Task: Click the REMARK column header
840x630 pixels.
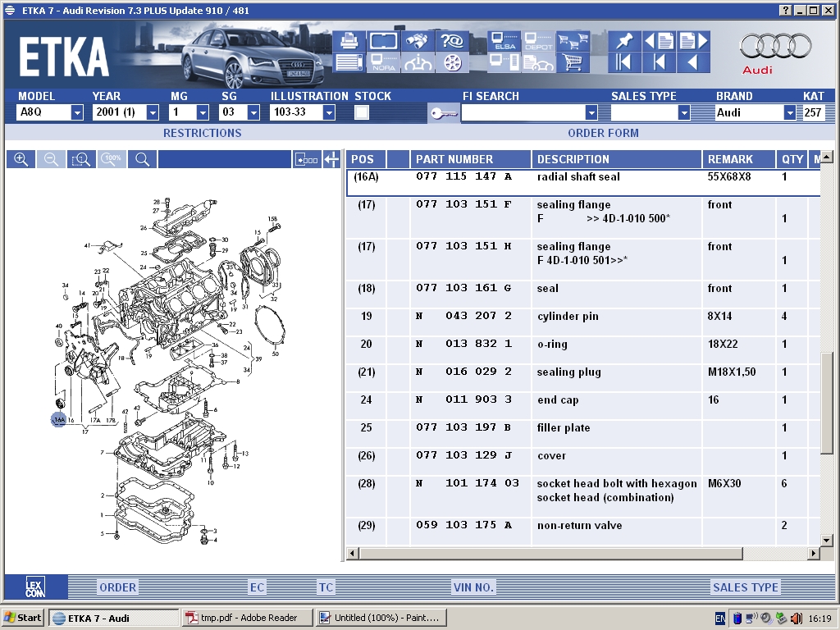Action: click(x=739, y=159)
